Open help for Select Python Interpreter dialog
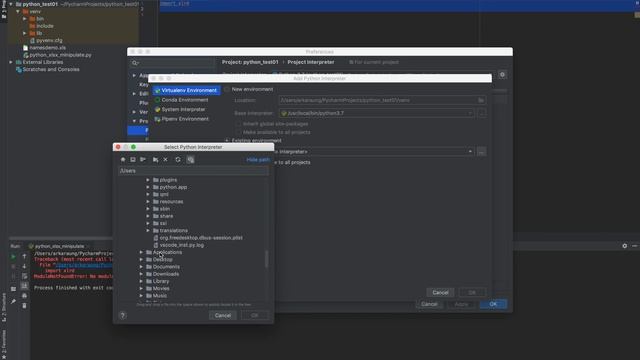Screen dimensions: 640x360 pos(123,315)
